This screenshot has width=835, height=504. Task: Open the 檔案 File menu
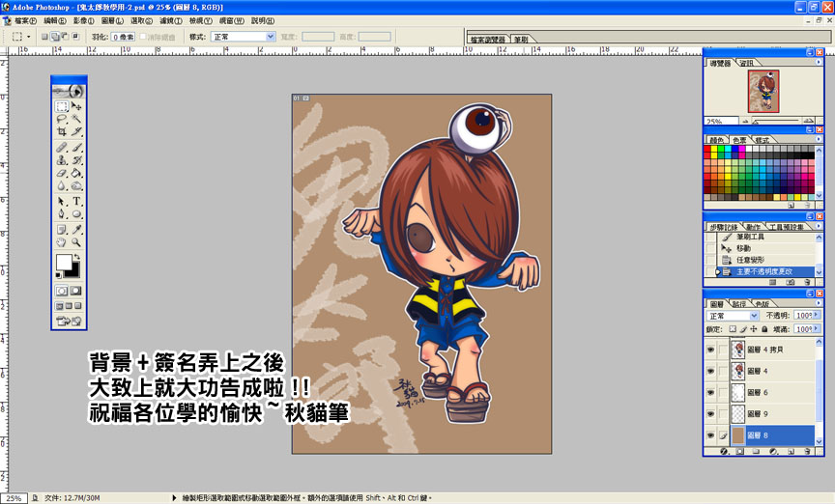(x=25, y=20)
